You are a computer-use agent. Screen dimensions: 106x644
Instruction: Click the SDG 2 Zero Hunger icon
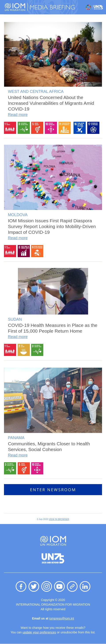(24, 350)
